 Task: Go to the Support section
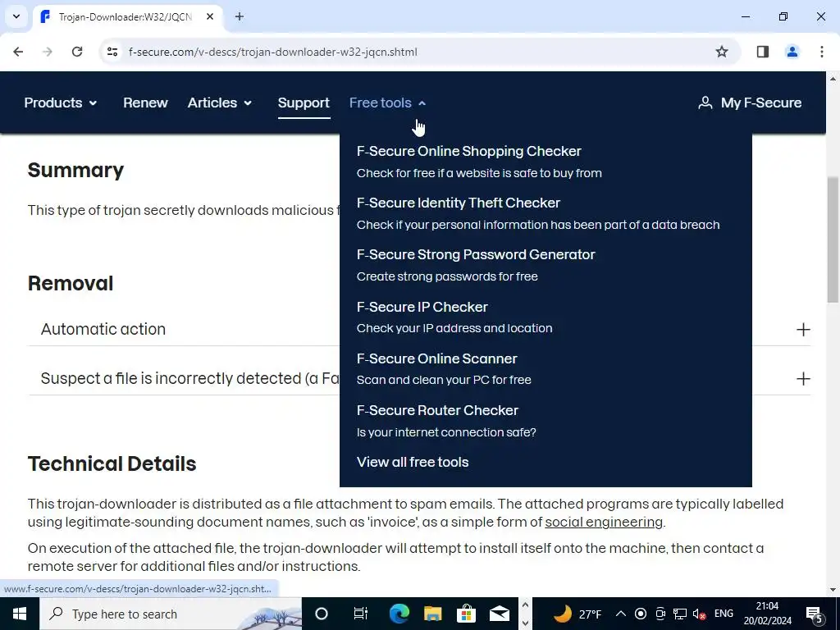pyautogui.click(x=304, y=103)
